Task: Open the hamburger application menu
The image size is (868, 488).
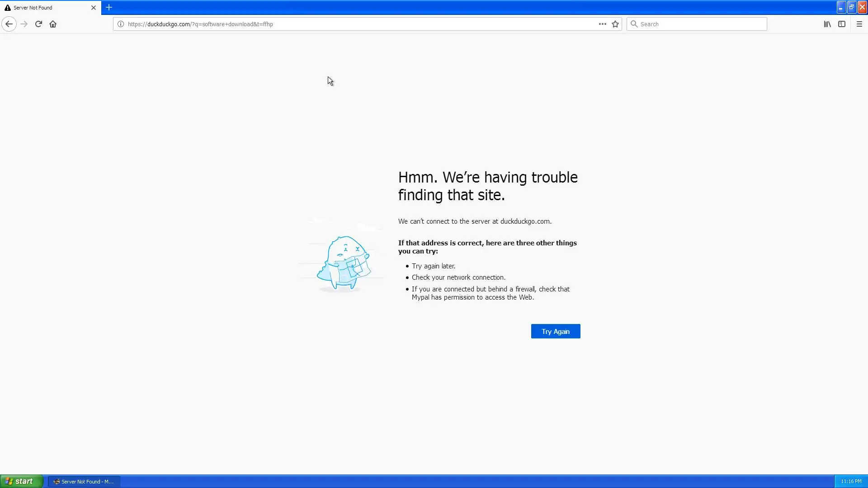Action: (x=859, y=24)
